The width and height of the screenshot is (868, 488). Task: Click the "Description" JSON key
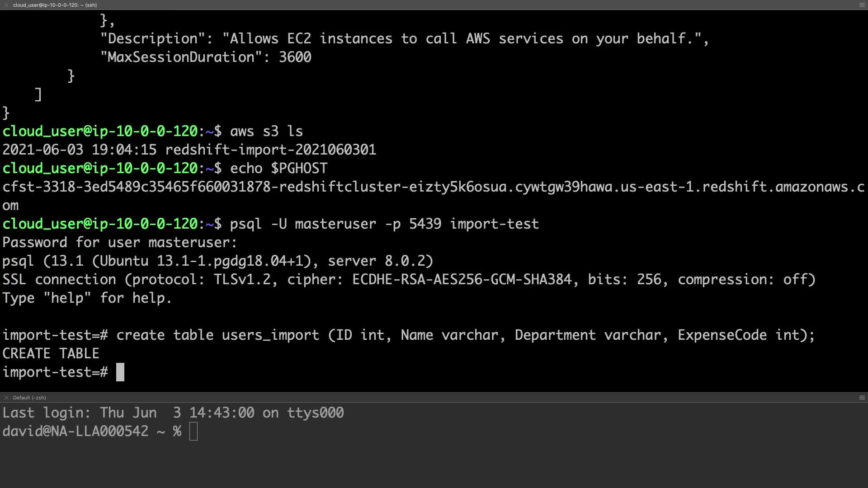pyautogui.click(x=153, y=39)
